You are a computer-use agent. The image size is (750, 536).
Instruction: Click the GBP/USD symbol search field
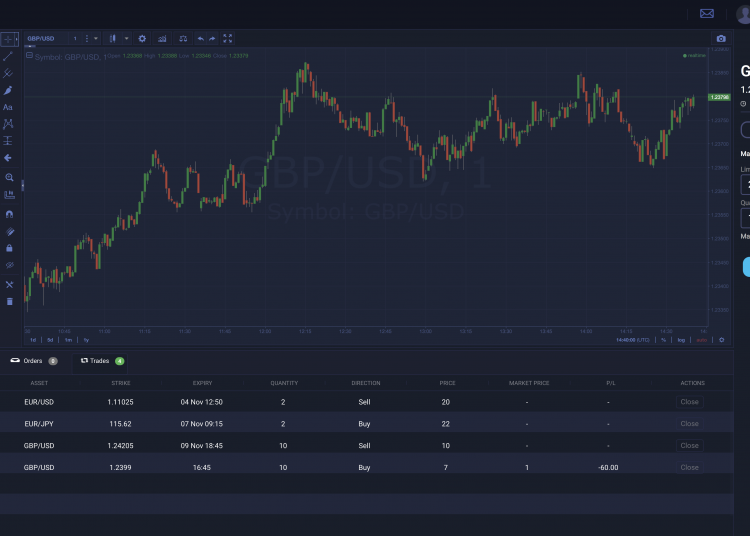(46, 39)
